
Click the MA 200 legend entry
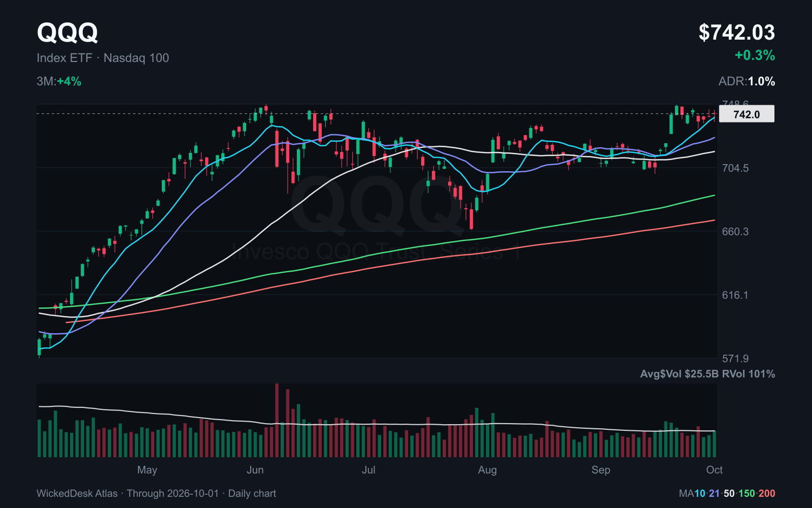click(x=767, y=493)
